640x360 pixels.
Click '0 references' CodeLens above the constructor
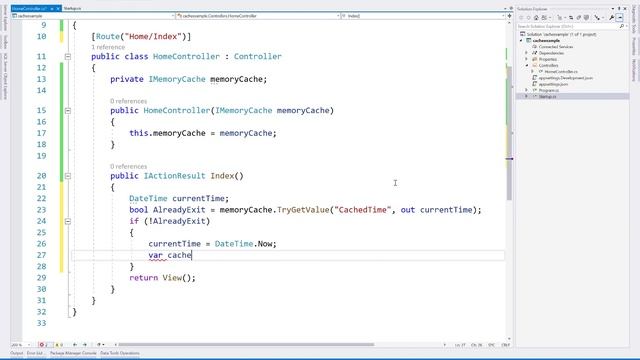129,101
